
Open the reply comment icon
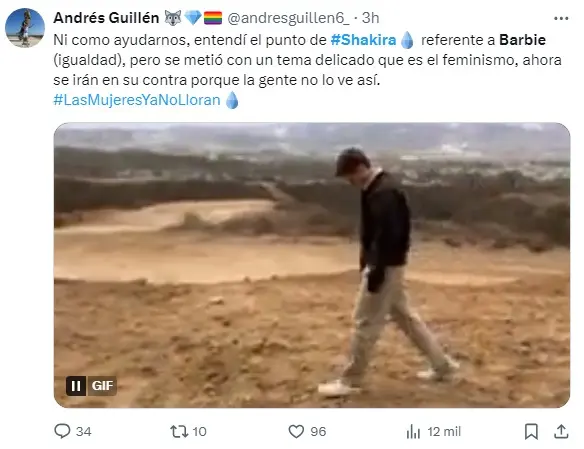click(62, 431)
